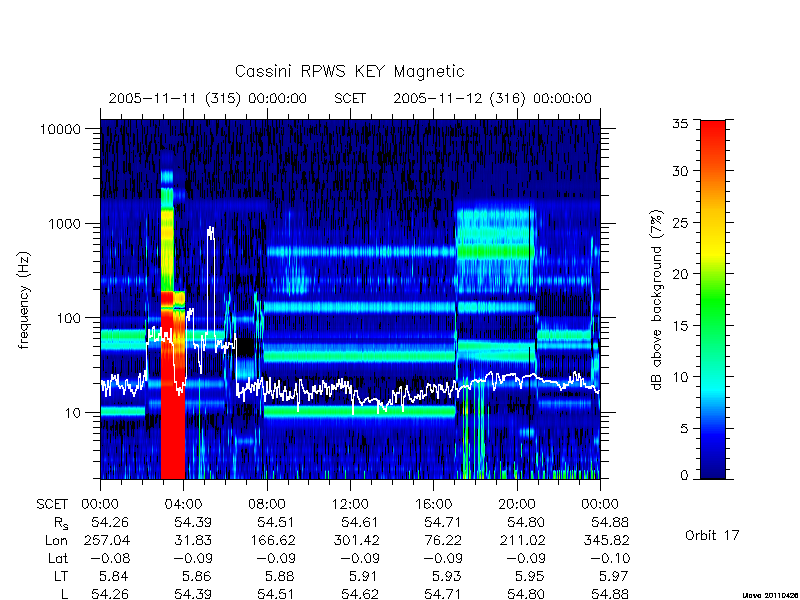Click LT value 5.93

point(446,577)
